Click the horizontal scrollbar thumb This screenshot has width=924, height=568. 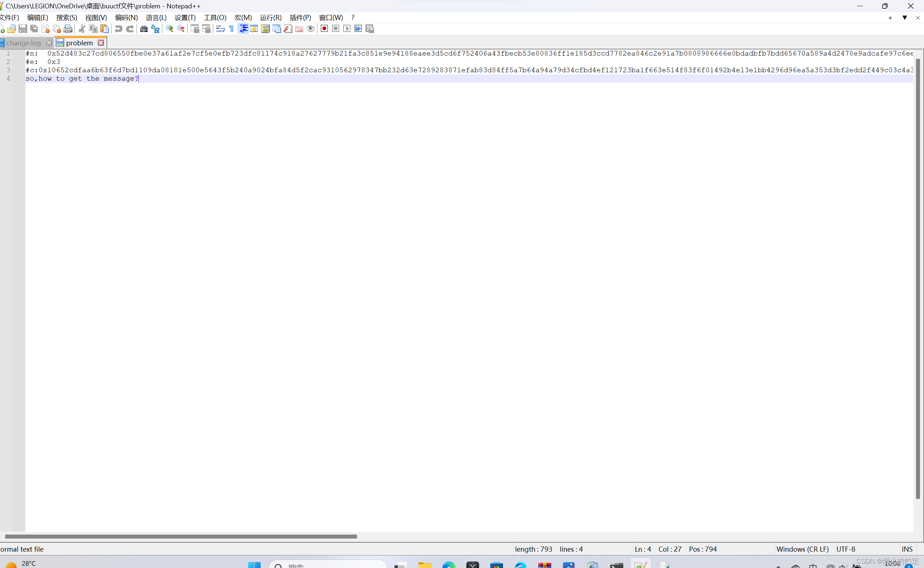(x=180, y=536)
